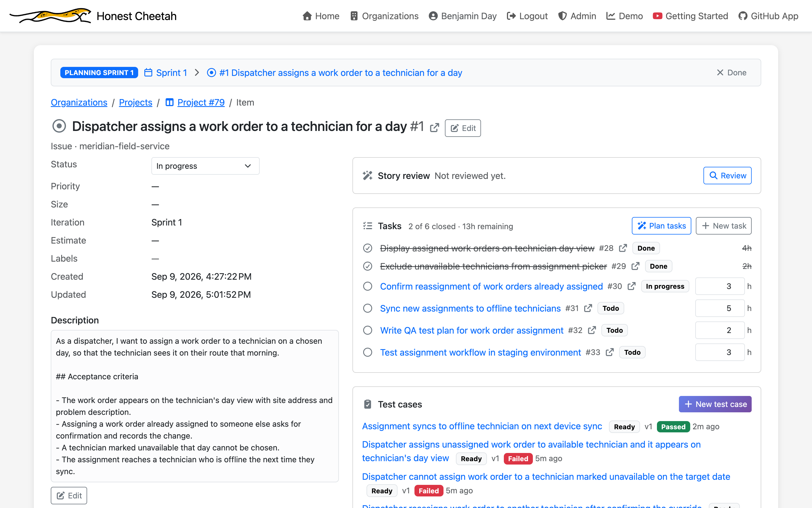
Task: Click the Review button in Story review
Action: click(x=727, y=175)
